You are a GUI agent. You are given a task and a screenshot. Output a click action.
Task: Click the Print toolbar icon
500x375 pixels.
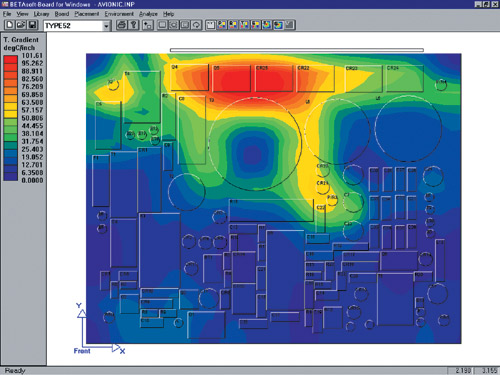click(122, 25)
